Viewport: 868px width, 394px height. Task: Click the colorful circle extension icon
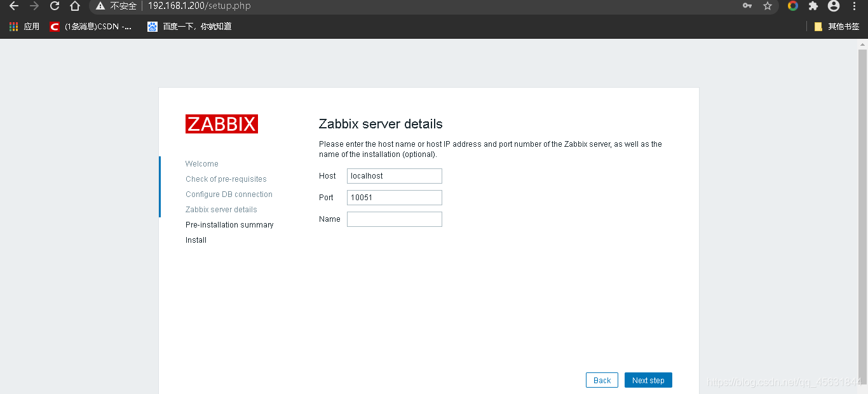click(792, 6)
